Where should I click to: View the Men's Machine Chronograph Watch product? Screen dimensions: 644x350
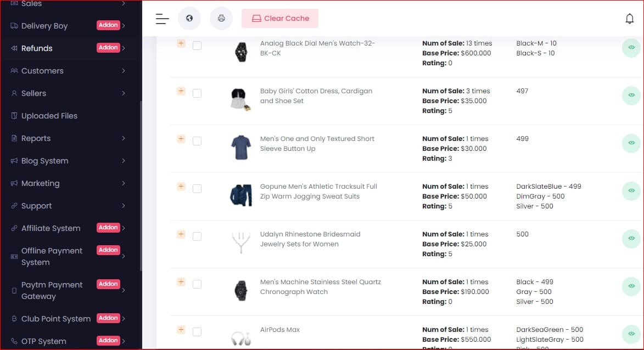(x=631, y=286)
